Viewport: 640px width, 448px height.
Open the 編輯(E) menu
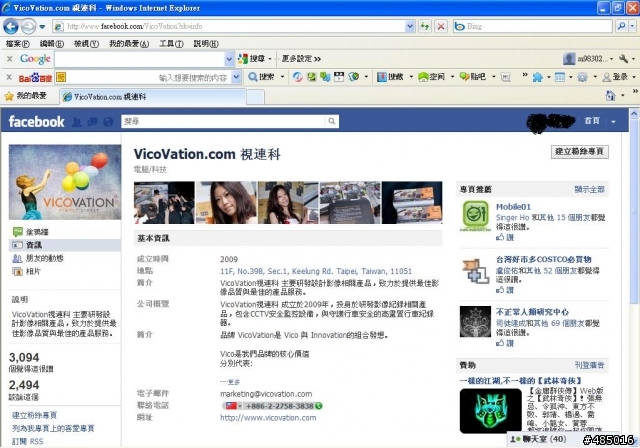pyautogui.click(x=52, y=44)
